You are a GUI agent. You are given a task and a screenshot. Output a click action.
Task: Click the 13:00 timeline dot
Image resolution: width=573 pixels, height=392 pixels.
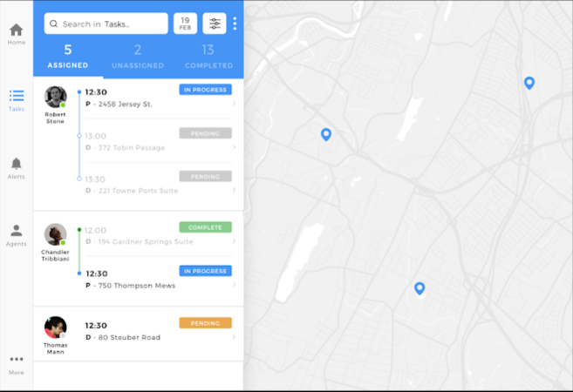point(79,136)
